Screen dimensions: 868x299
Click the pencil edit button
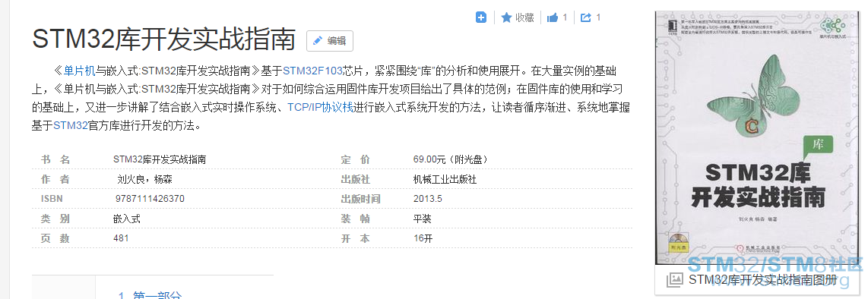(x=330, y=41)
